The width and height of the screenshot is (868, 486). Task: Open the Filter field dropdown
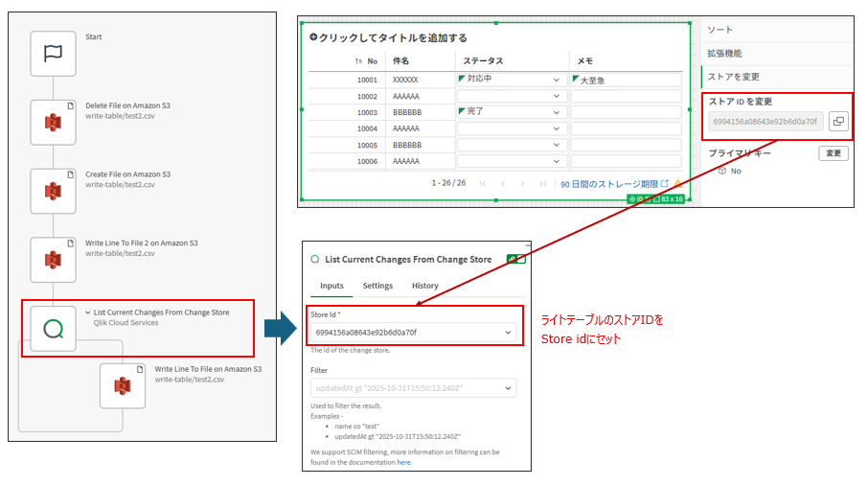tap(507, 387)
